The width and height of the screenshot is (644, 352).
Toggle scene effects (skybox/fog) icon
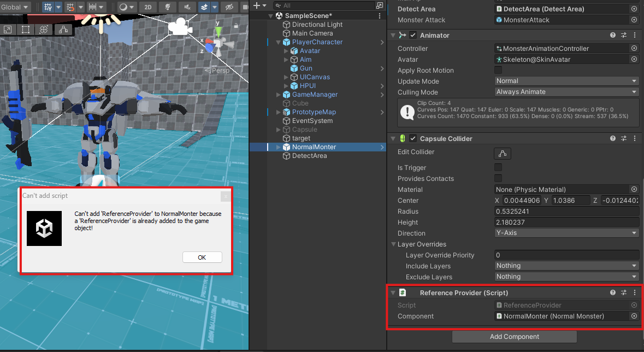204,7
